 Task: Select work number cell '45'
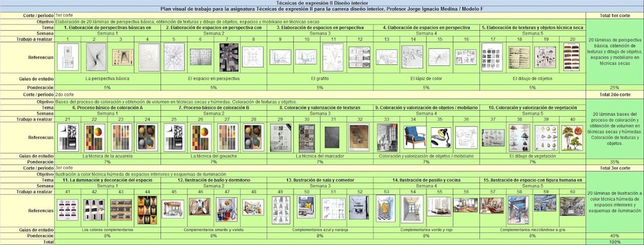174,191
